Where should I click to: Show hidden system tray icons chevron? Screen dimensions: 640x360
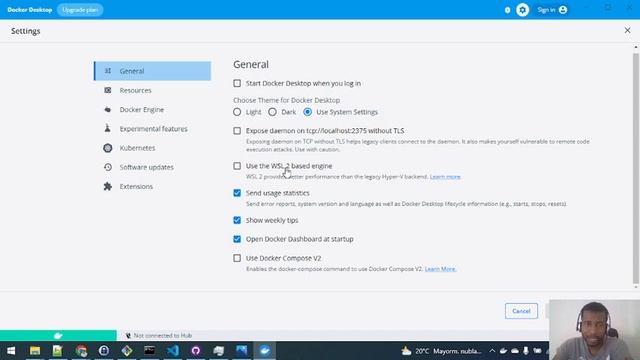[x=492, y=351]
